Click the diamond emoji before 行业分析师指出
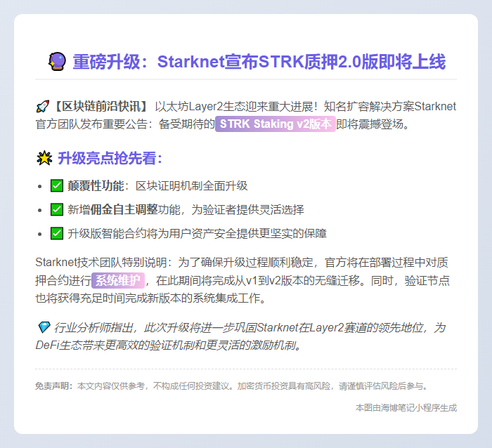492x448 pixels. (44, 327)
